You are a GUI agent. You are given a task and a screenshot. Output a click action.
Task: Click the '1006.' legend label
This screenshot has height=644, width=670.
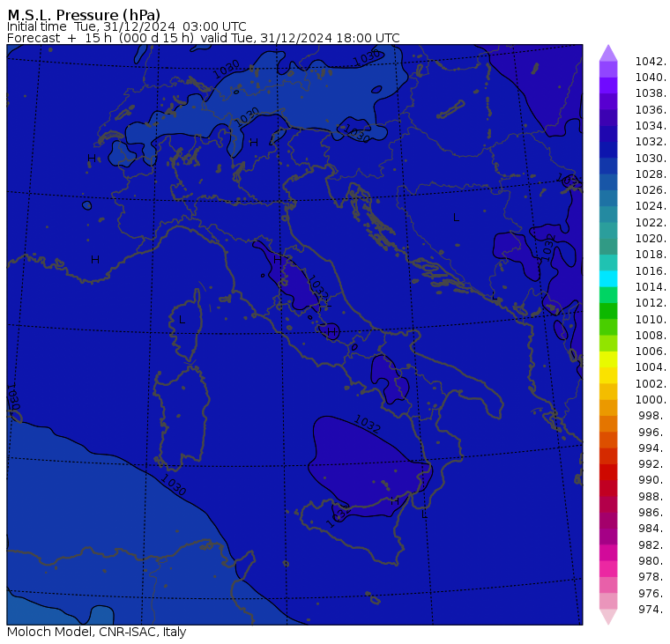coord(651,351)
